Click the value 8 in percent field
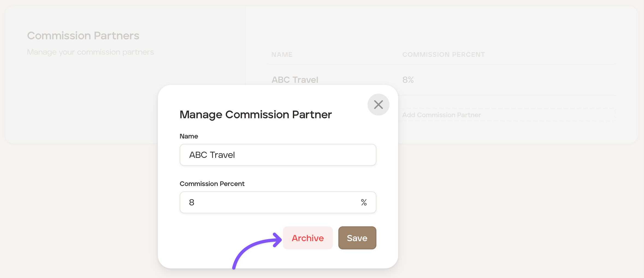The height and width of the screenshot is (278, 644). [191, 202]
